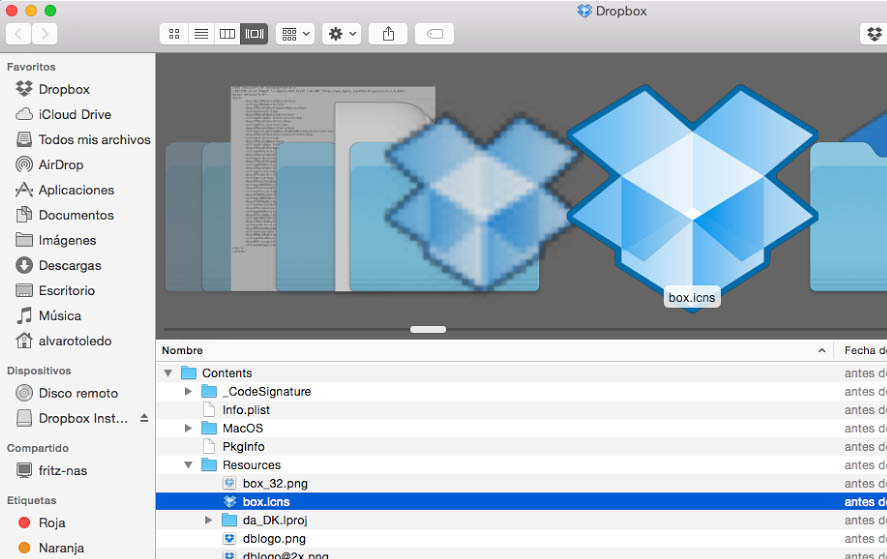Click the Cover Flow scrollbar thumb
Screen dimensions: 887x559
tap(428, 329)
